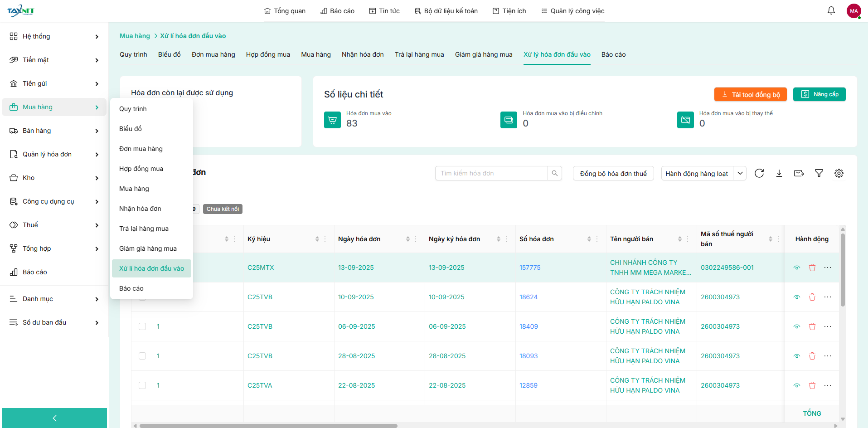Open column options dots for Ký hiệu
The width and height of the screenshot is (868, 428).
tap(325, 239)
